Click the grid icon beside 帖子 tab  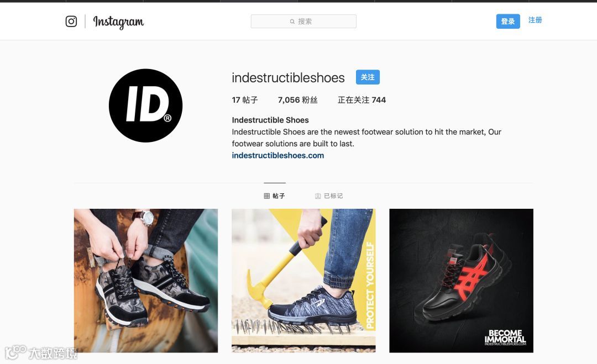[266, 196]
